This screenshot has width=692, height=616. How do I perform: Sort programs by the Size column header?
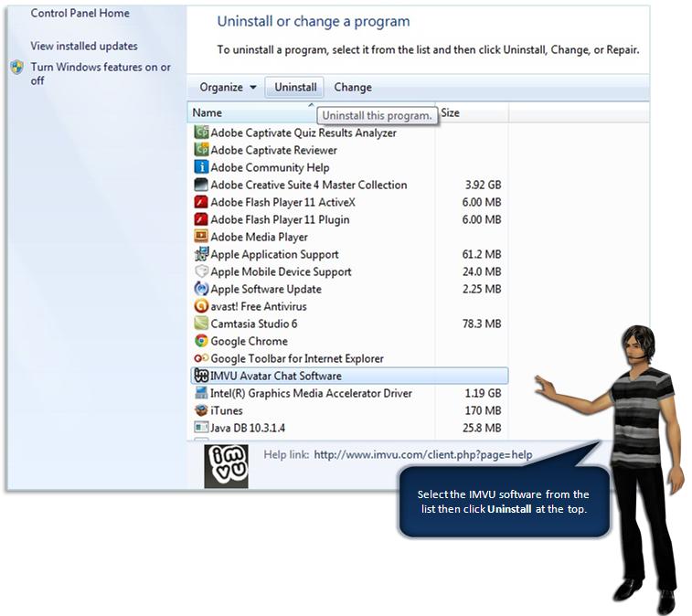pos(451,113)
